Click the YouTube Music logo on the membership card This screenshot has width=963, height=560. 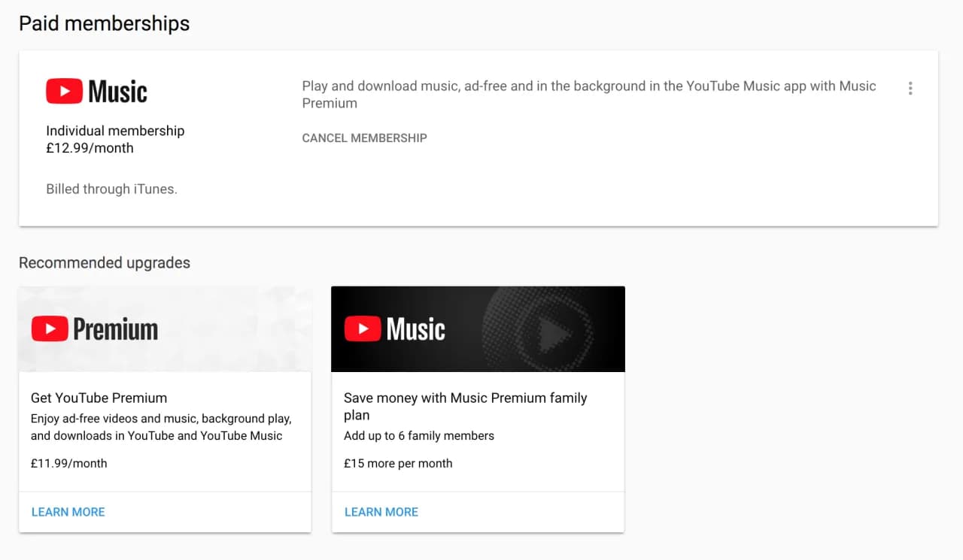tap(96, 90)
